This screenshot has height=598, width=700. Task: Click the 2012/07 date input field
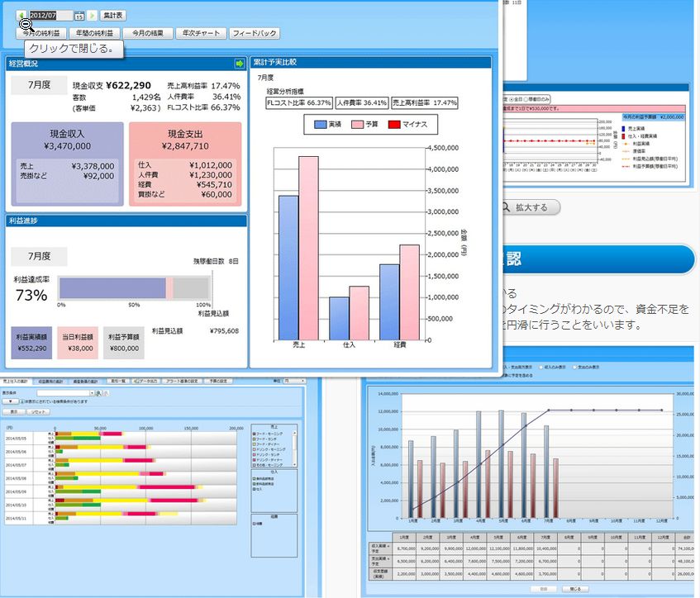tap(50, 15)
